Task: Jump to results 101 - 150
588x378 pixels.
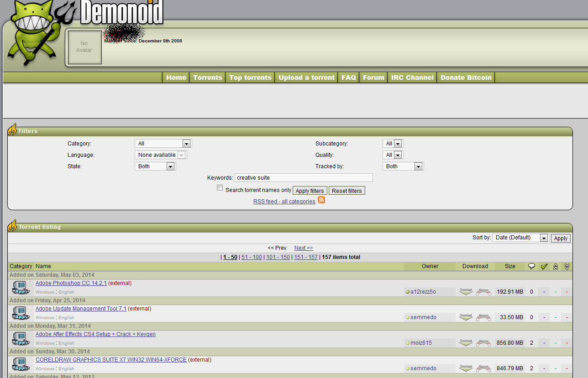Action: (x=278, y=257)
